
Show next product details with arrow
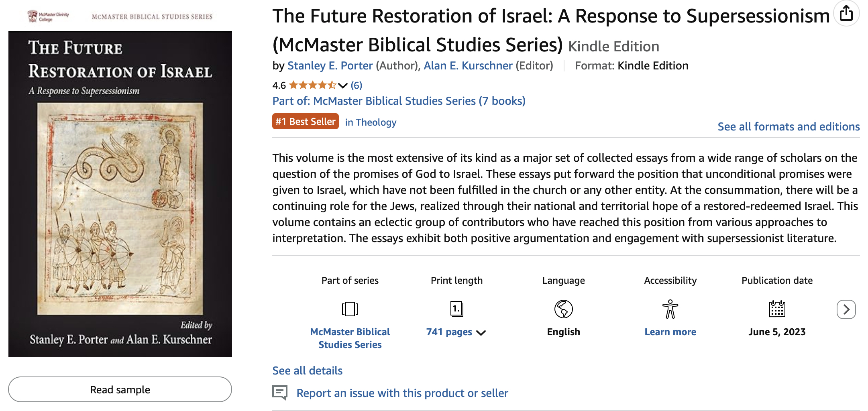coord(846,309)
